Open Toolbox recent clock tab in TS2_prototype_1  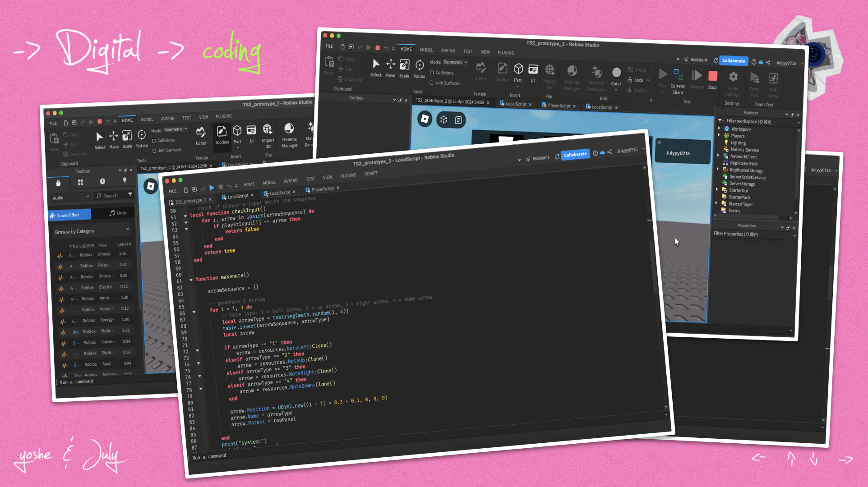pos(102,181)
